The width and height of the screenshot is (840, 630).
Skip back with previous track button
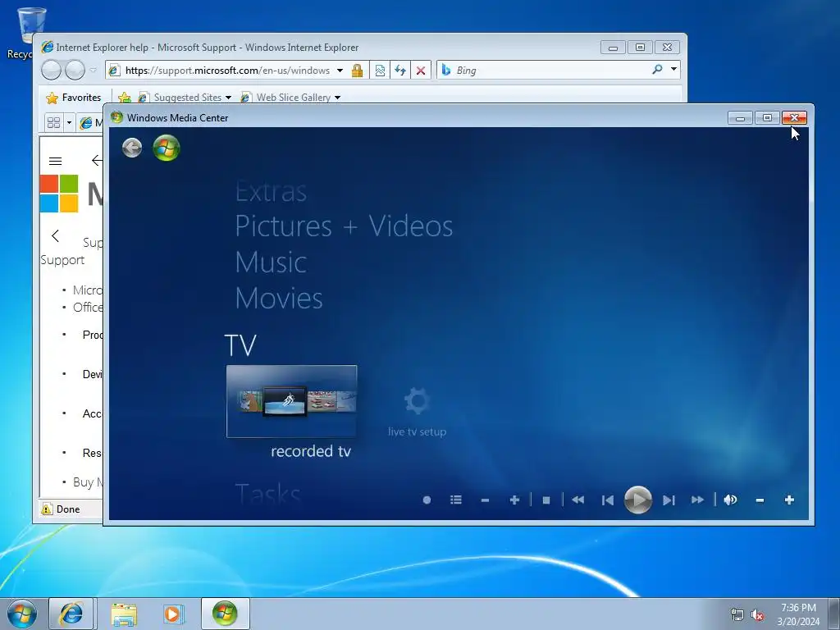coord(608,500)
